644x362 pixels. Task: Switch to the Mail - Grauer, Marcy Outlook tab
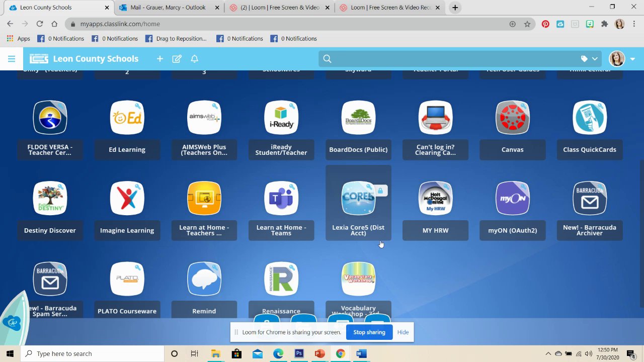coord(168,8)
